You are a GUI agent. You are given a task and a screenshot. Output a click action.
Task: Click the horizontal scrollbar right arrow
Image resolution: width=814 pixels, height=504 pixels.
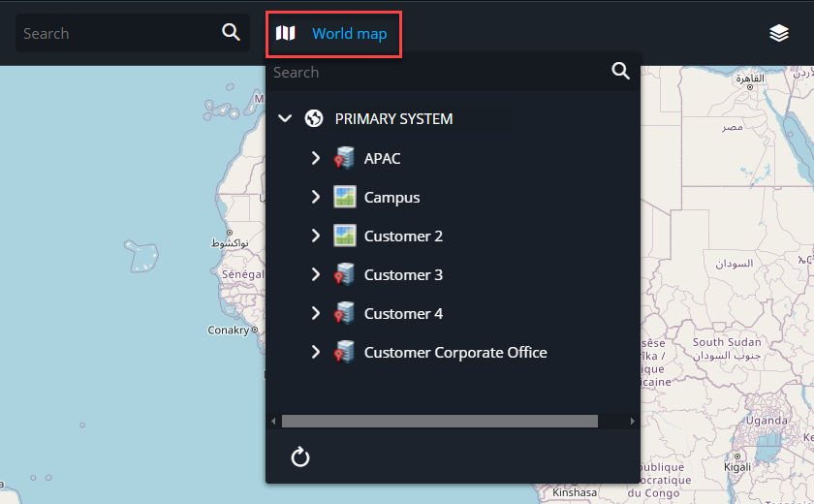pos(633,421)
